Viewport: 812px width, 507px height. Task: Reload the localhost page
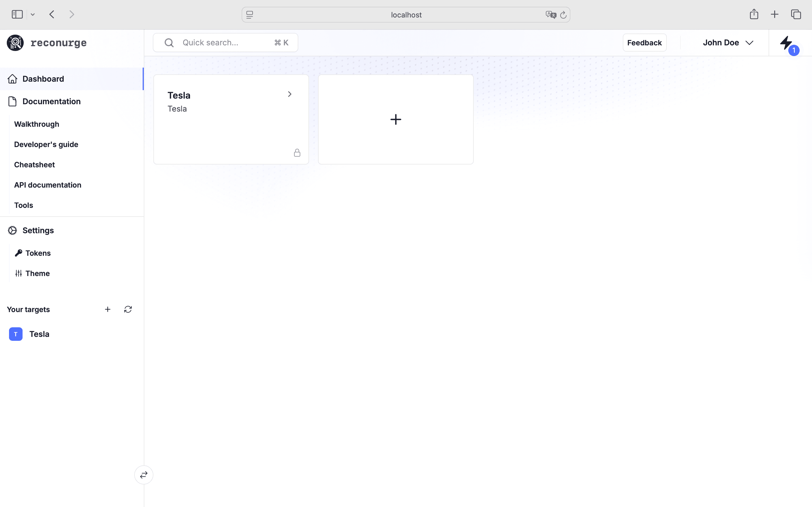563,15
